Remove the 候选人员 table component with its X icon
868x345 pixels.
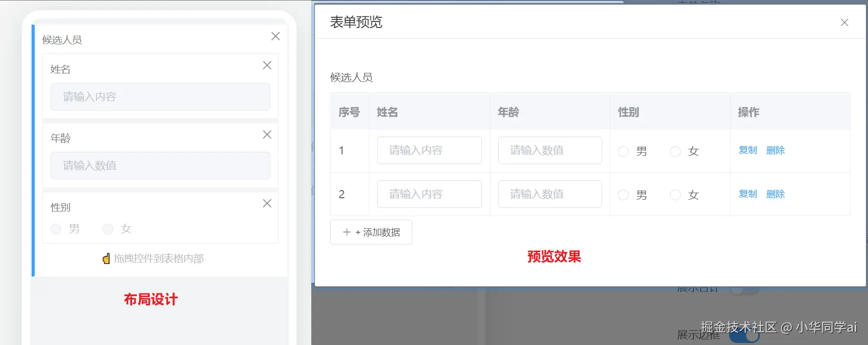276,36
